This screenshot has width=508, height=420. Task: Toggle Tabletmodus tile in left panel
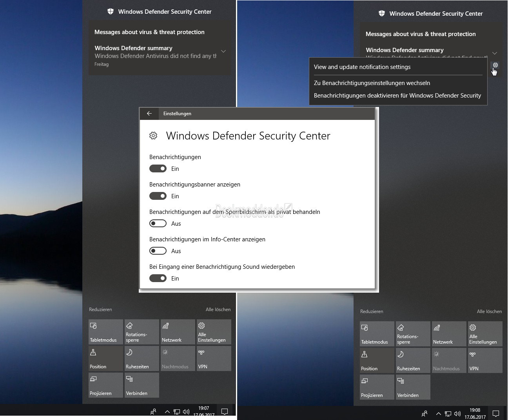[106, 332]
